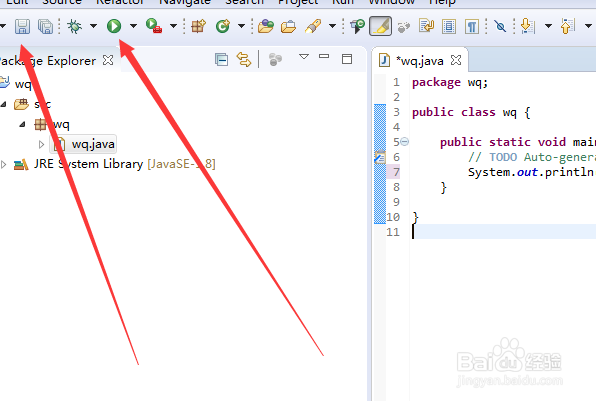Click the Save toolbar icon
The image size is (596, 401).
coord(22,27)
